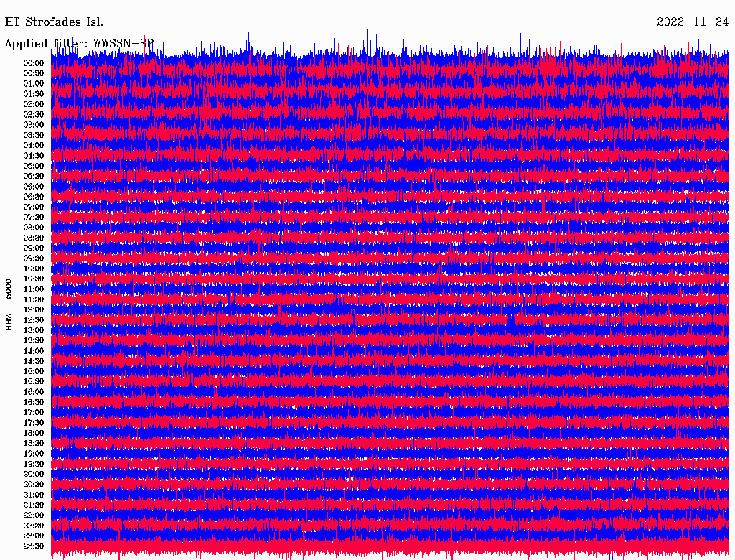735x560 pixels.
Task: Select the 11:30 time label
Action: [x=34, y=299]
